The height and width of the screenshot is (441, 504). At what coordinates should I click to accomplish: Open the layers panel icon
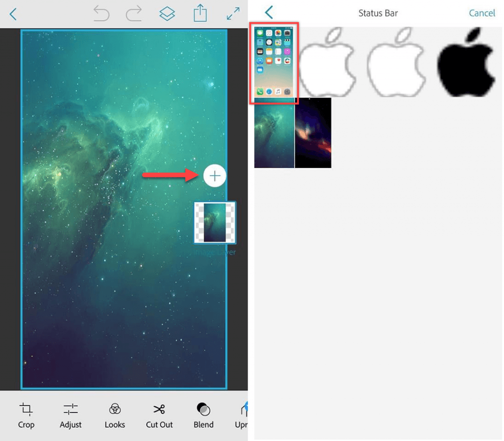pos(167,14)
